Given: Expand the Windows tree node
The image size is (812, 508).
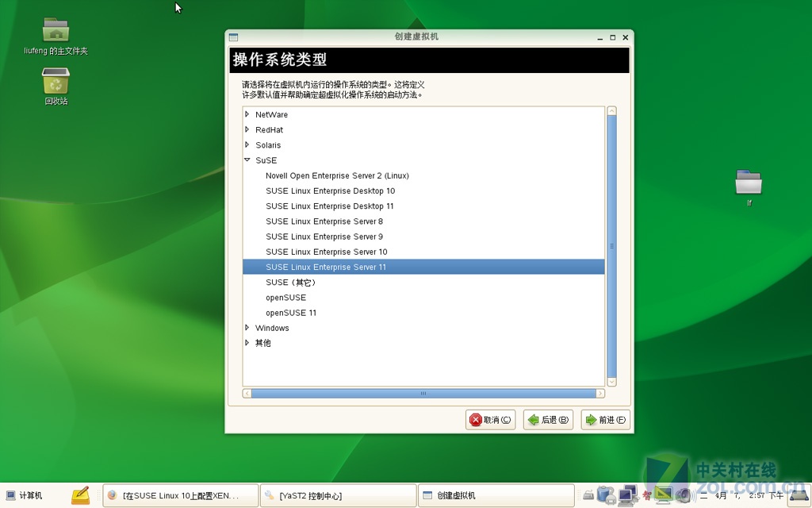Looking at the screenshot, I should coord(247,328).
